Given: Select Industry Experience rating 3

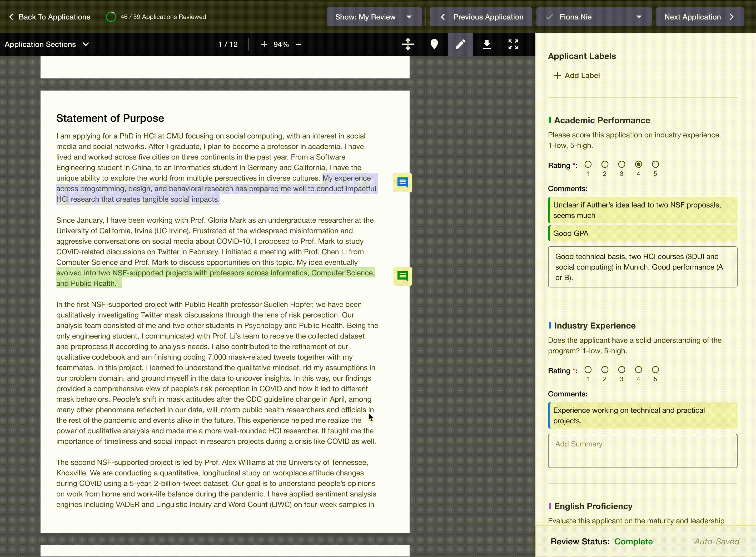Looking at the screenshot, I should tap(621, 370).
